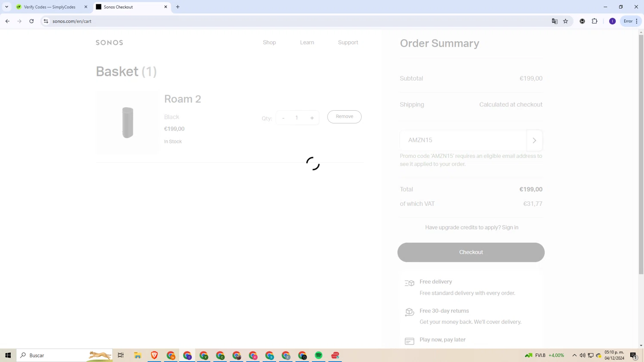Viewport: 644px width, 362px height.
Task: Click the 'Black' colour label
Action: (172, 117)
